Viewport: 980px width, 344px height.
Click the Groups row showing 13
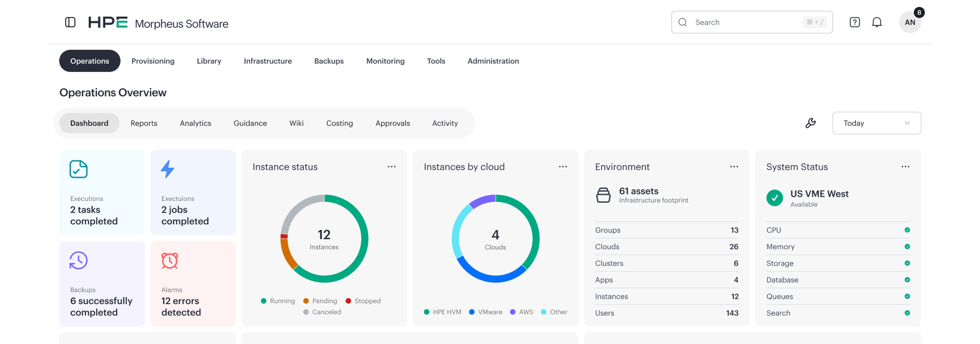coord(666,230)
